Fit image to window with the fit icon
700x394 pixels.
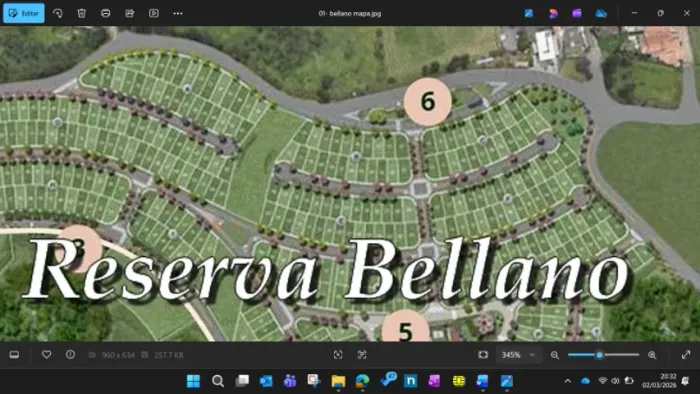(x=483, y=355)
